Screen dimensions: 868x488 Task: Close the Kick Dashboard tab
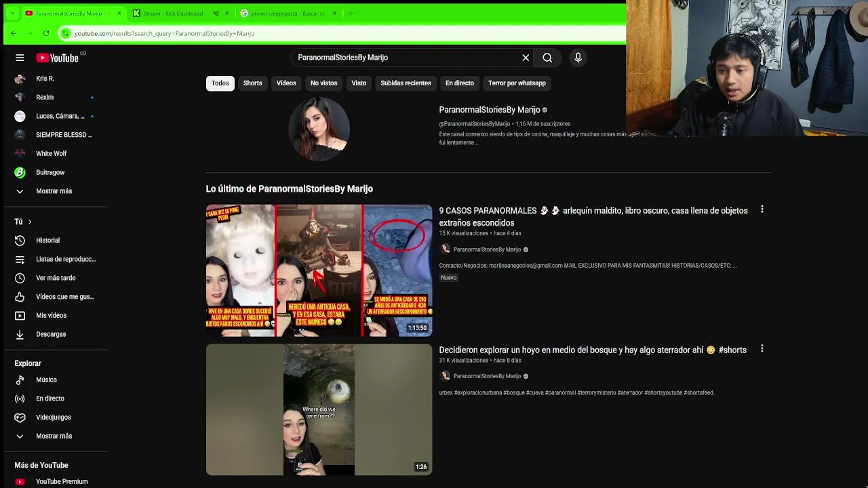226,14
